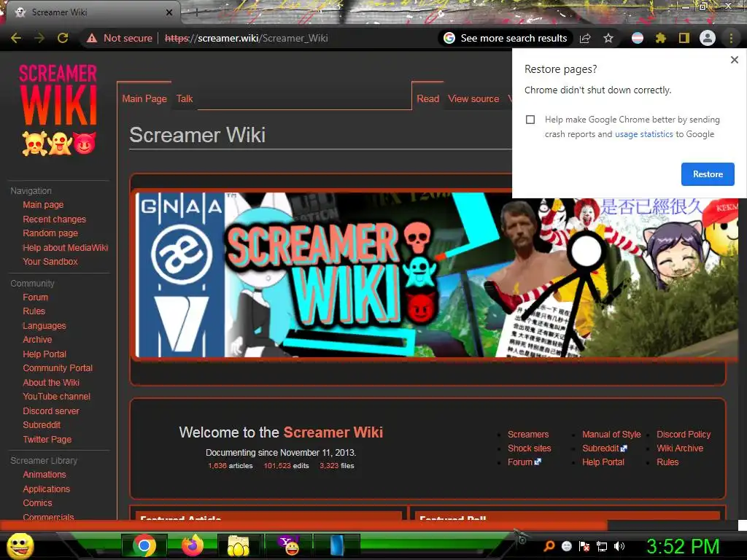Open the Twitter Page link
The height and width of the screenshot is (560, 747).
pos(47,439)
